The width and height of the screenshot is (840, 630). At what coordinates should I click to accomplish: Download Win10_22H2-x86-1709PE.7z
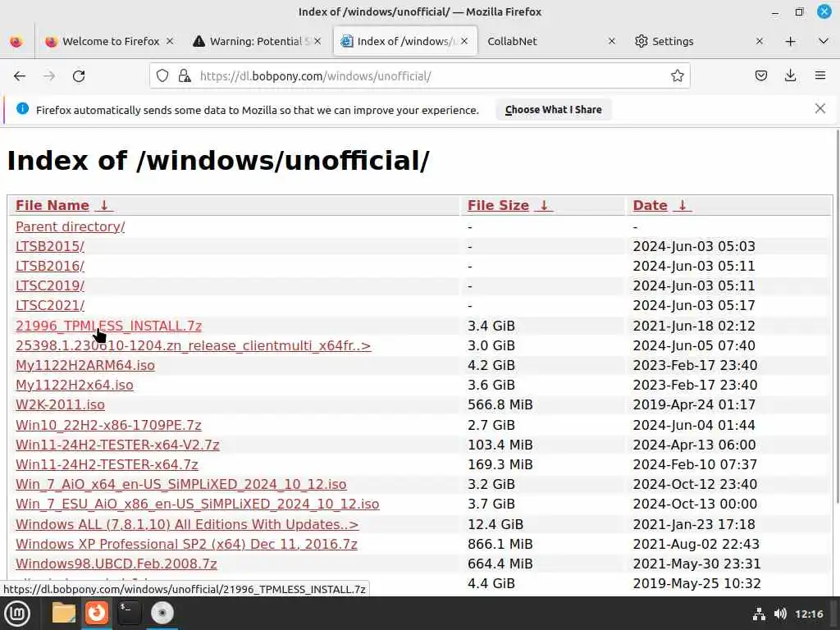[x=109, y=426]
